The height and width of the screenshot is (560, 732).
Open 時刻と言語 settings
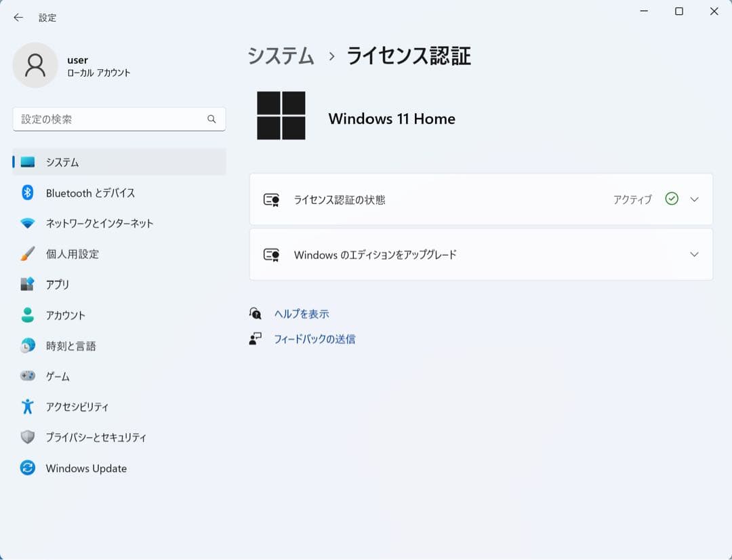71,346
